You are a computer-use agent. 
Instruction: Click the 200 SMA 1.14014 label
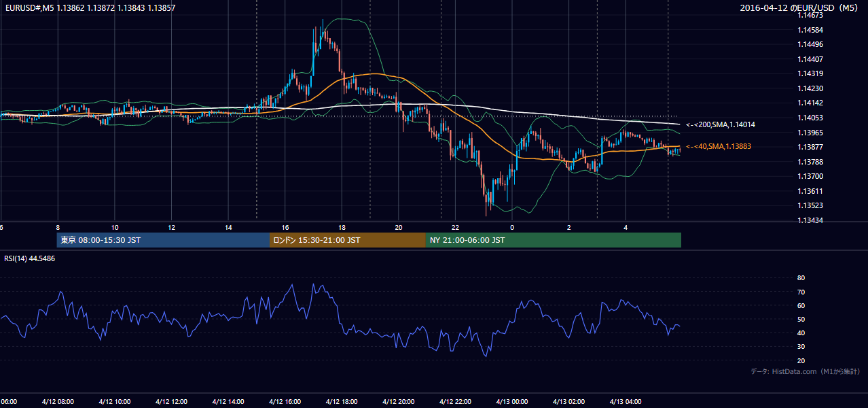point(721,125)
